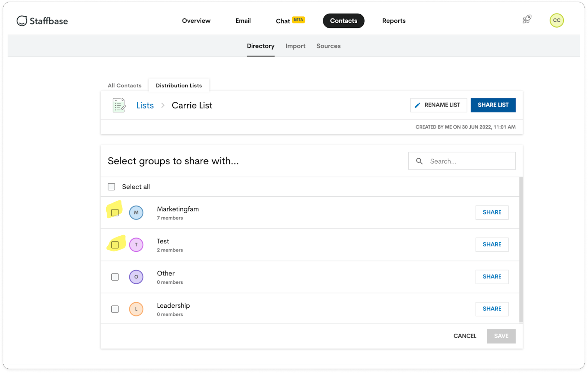
Task: Click the Staffbase logo
Action: pyautogui.click(x=42, y=21)
